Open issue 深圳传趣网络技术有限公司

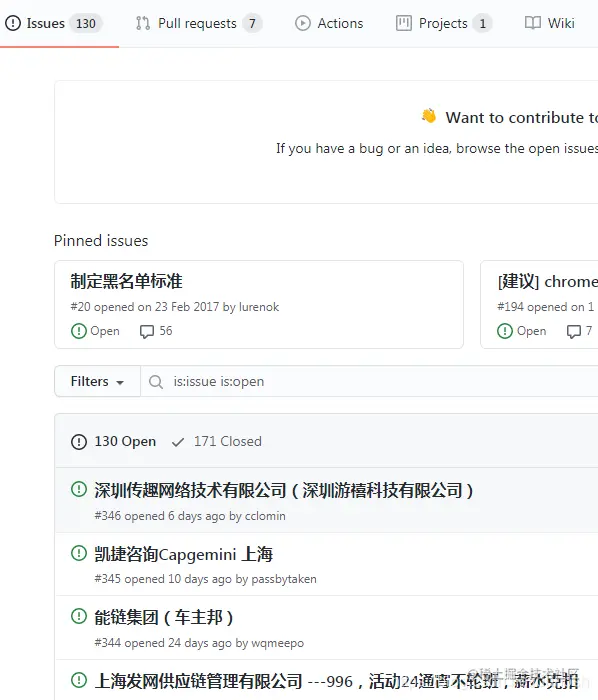(283, 490)
